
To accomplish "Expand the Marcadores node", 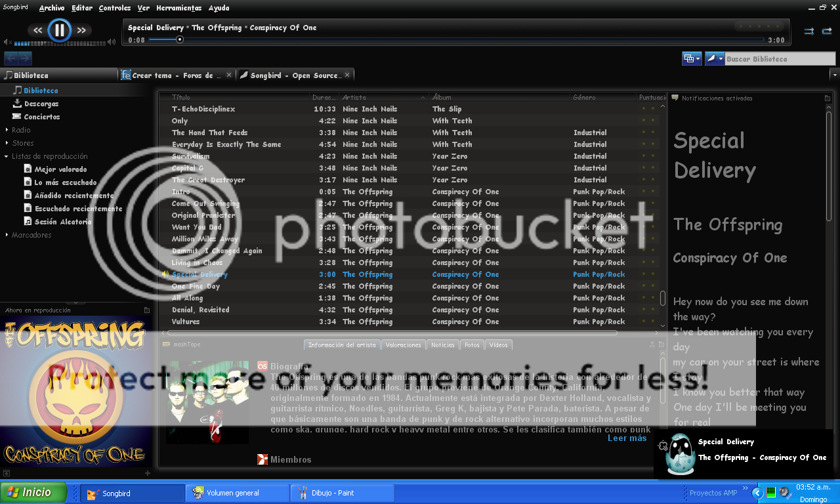I will point(7,235).
